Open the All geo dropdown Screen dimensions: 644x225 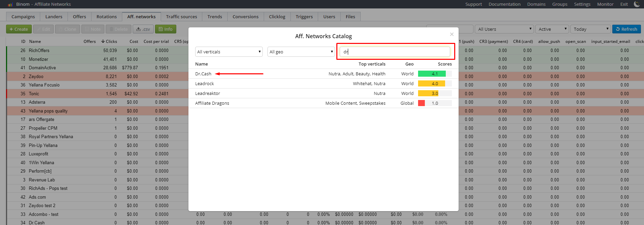tap(301, 52)
